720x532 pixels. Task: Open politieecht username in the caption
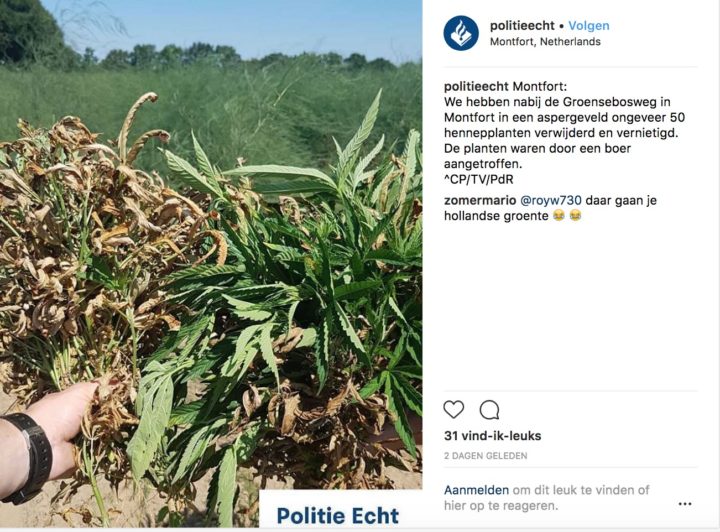[x=476, y=86]
